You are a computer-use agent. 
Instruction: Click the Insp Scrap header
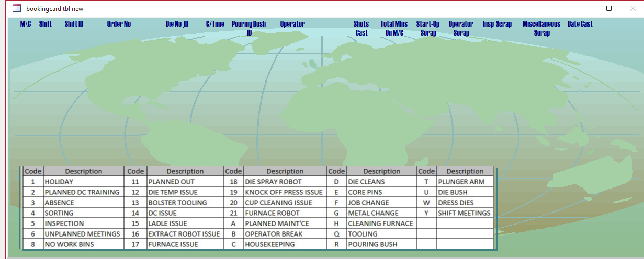pyautogui.click(x=497, y=24)
